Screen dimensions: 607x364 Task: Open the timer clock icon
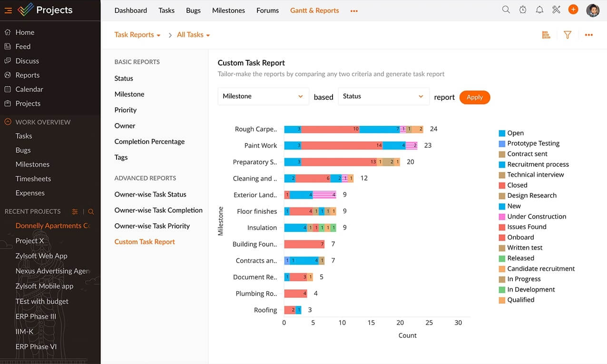(x=523, y=10)
